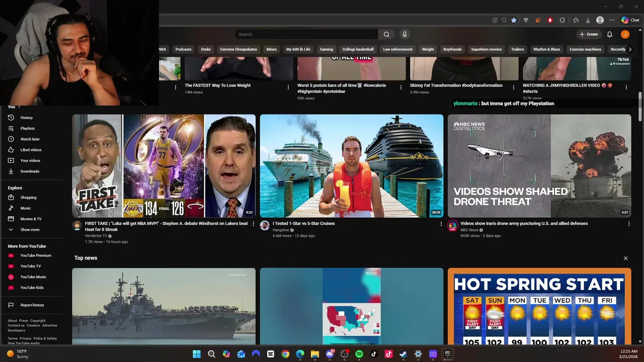Viewport: 644px width, 362px height.
Task: Open Discord from the Windows taskbar
Action: (330, 354)
